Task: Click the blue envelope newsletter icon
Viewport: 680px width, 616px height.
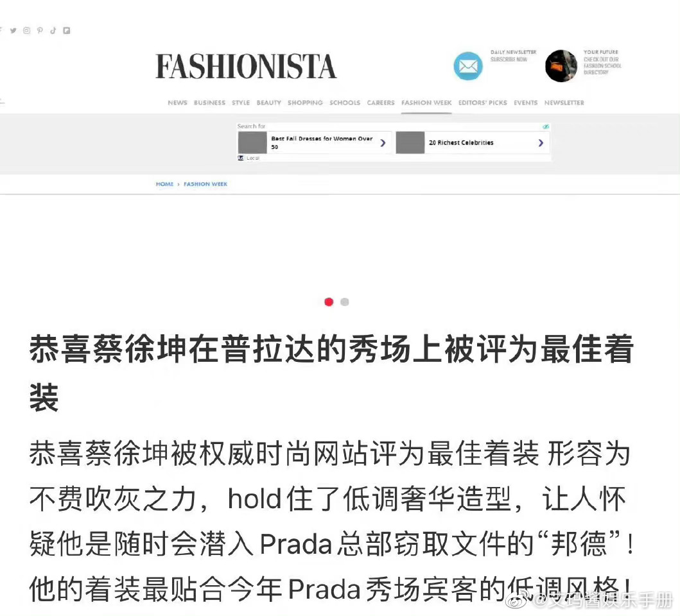Action: point(468,66)
